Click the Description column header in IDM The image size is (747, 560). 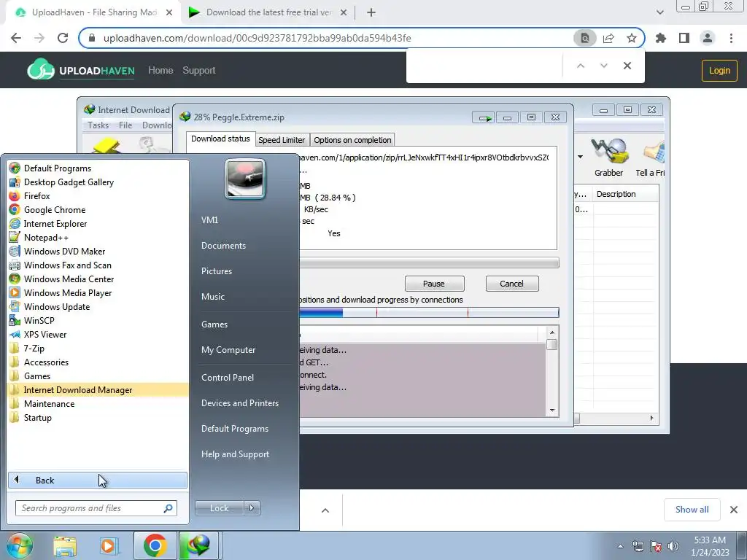625,194
